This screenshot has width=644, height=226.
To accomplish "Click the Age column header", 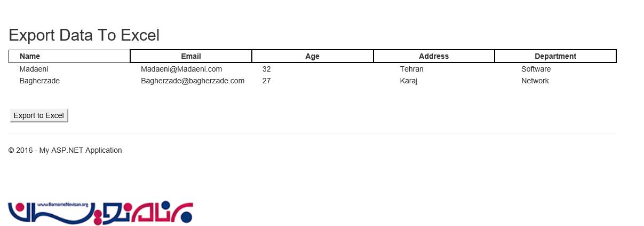I will point(313,56).
